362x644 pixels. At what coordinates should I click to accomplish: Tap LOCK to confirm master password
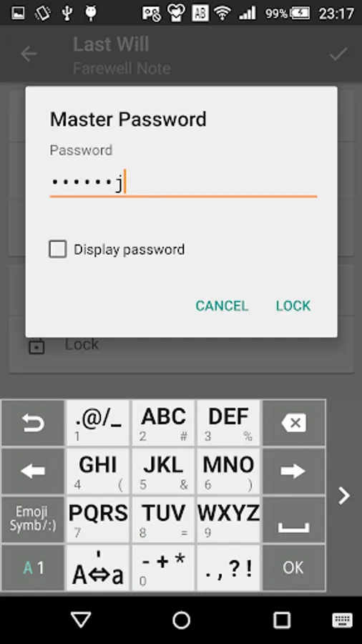pyautogui.click(x=293, y=306)
